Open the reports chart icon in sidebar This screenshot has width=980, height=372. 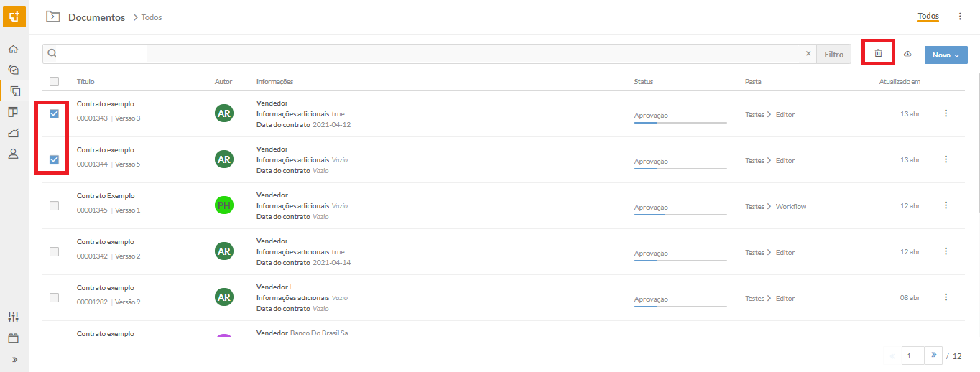13,133
